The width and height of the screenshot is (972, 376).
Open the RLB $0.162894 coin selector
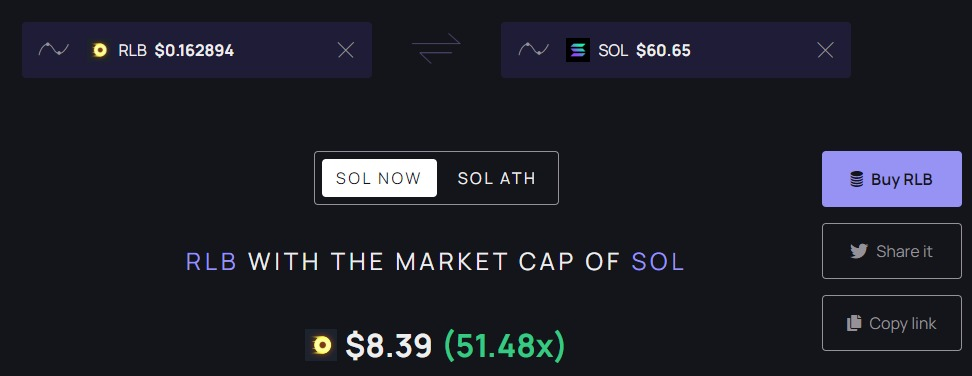197,50
